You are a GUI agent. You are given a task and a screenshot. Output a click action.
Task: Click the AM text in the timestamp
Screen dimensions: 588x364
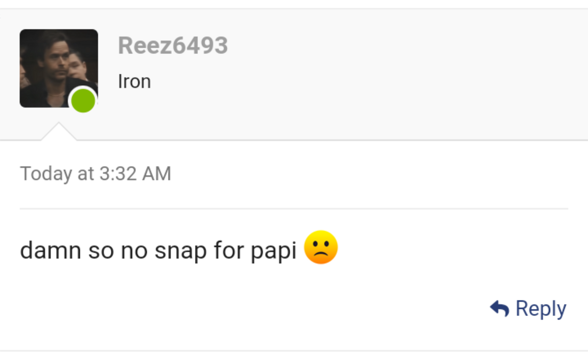point(157,174)
